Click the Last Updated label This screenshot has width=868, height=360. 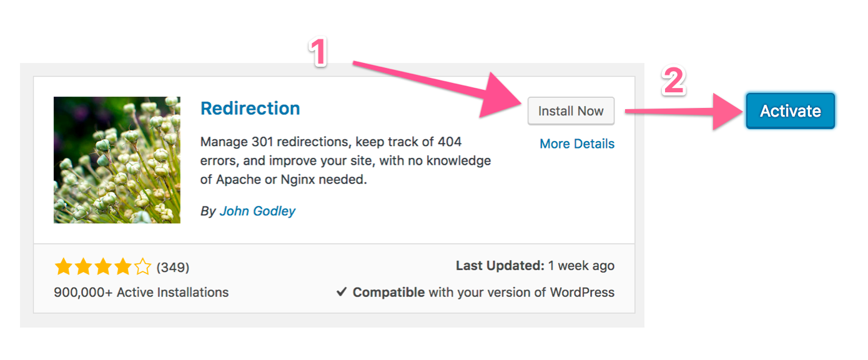tap(500, 266)
